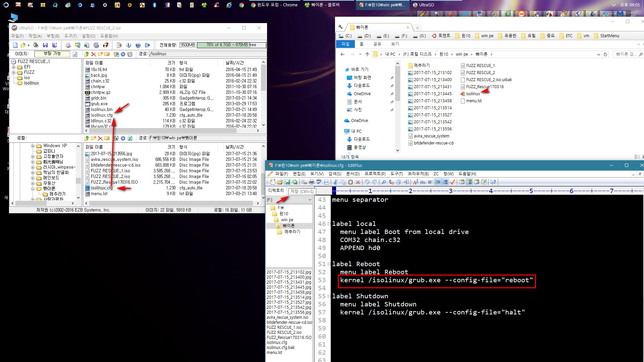Open UltraISO 부팅(B) menu
Image resolution: width=644 pixels, height=362 pixels.
tap(53, 36)
